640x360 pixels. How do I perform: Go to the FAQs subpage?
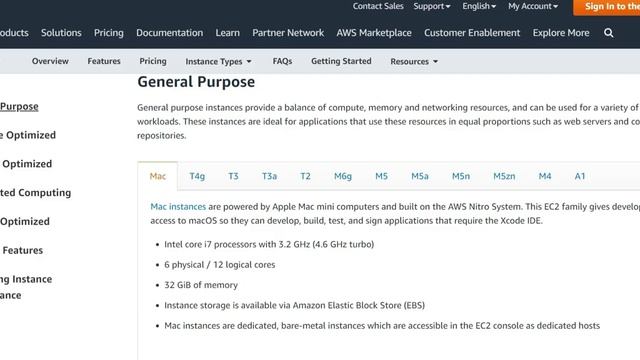[282, 61]
